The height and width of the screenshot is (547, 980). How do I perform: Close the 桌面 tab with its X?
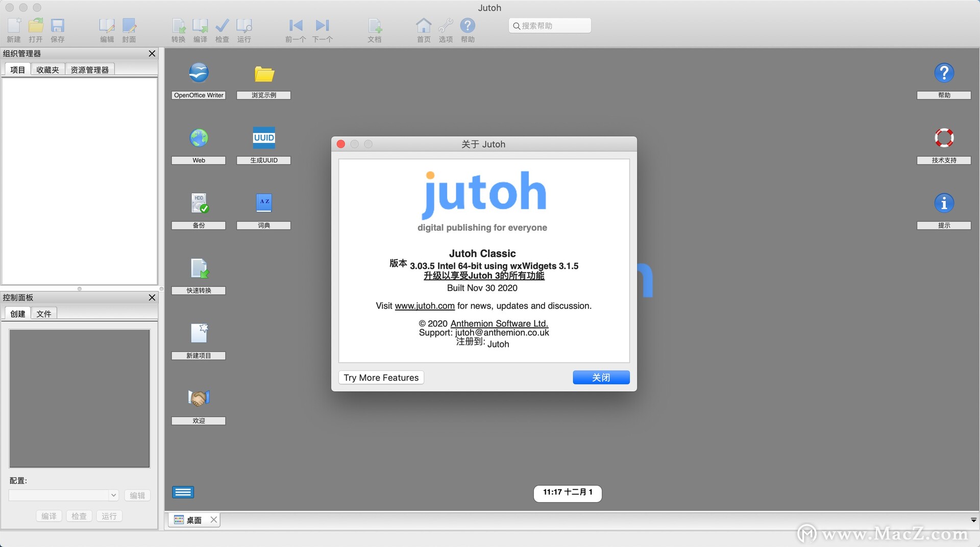tap(214, 519)
